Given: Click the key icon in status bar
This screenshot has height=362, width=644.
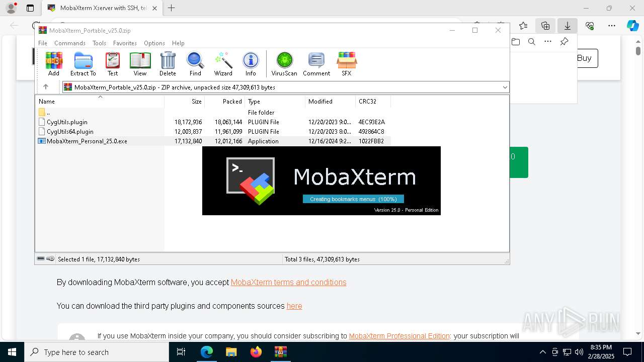Looking at the screenshot, I should click(x=50, y=259).
